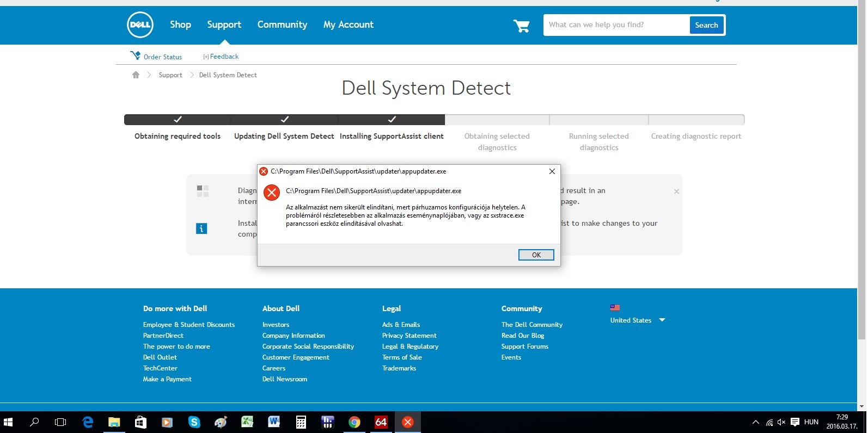Open Trademarks footer link

click(x=399, y=368)
